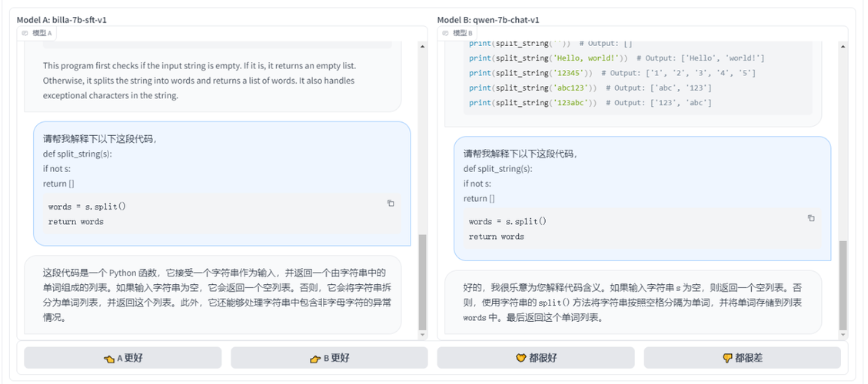Copy the code block in Model A's panel

(391, 204)
